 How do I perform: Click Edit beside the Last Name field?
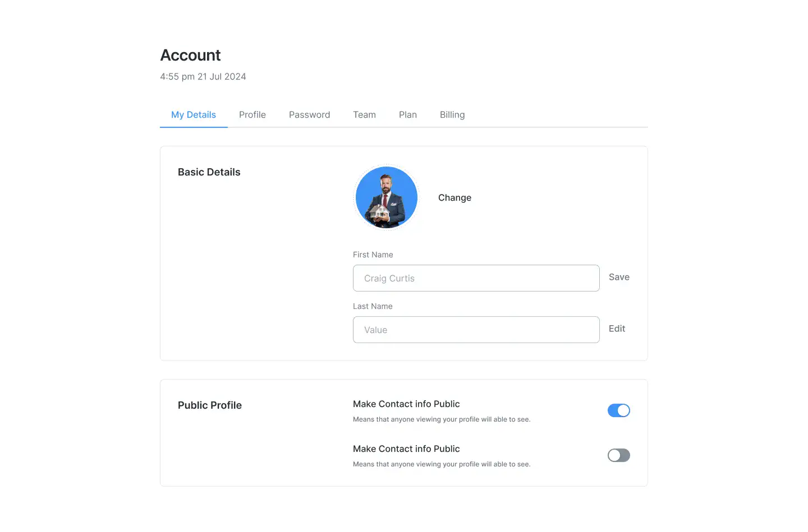point(617,329)
